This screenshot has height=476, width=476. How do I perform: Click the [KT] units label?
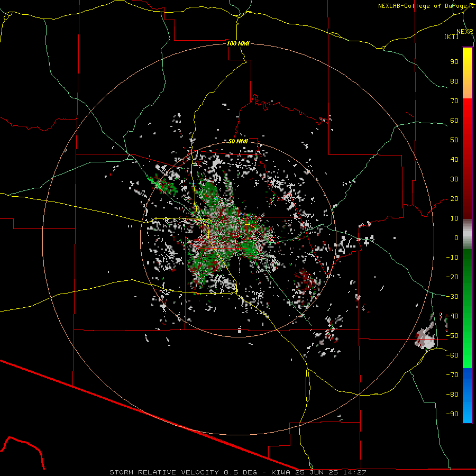click(451, 36)
